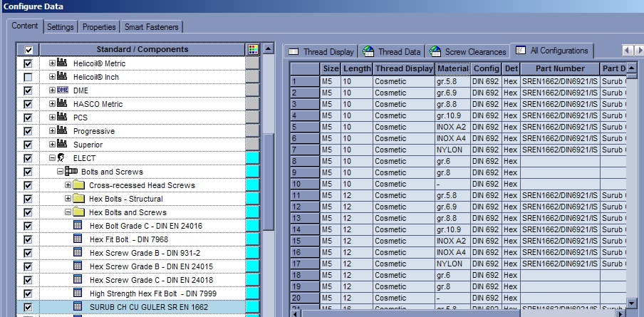Uncheck the Helicoil Metric checkbox
Image resolution: width=644 pixels, height=317 pixels.
28,63
